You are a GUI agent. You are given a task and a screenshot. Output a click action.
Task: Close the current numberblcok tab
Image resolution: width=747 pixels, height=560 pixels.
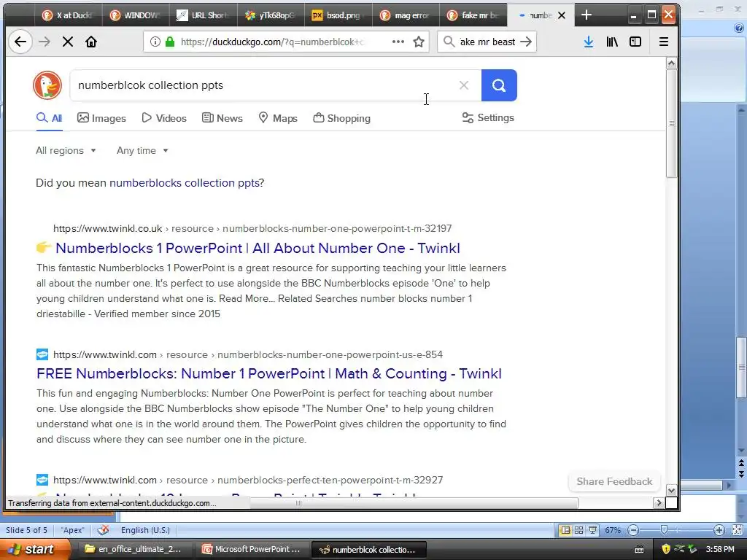click(562, 15)
